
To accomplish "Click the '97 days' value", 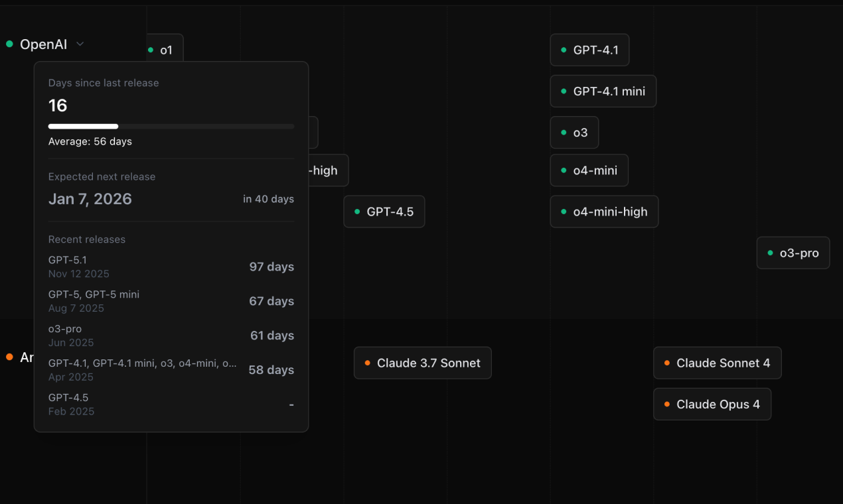I will point(271,267).
